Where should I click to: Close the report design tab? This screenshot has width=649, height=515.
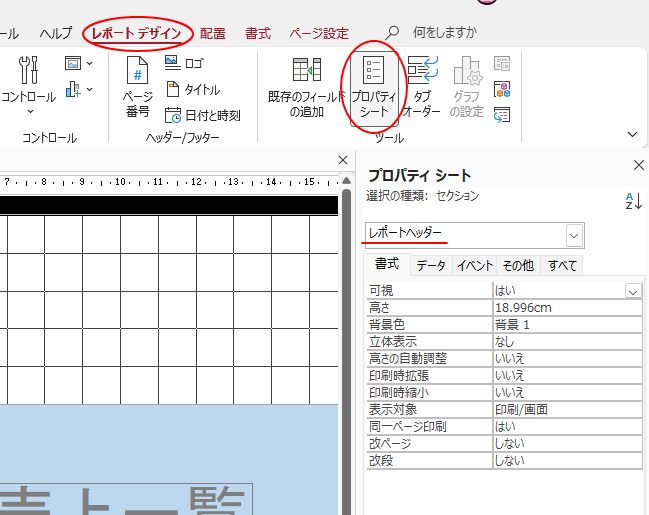(343, 160)
